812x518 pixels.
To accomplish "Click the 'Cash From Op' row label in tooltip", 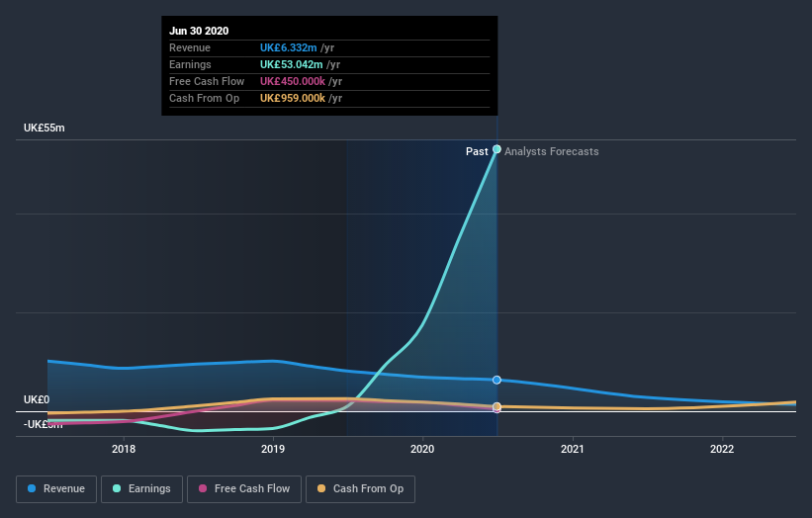I will click(204, 98).
